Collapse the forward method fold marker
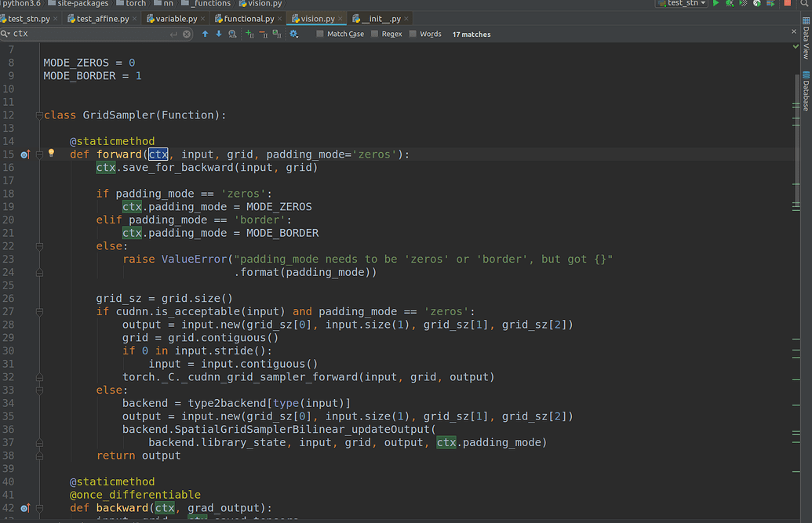Viewport: 812px width, 523px height. pyautogui.click(x=38, y=154)
